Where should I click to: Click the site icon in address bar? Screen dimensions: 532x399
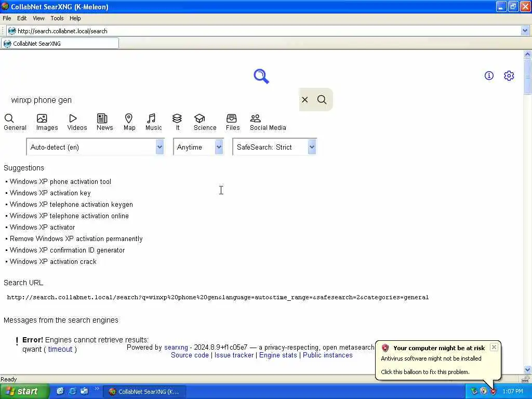click(12, 31)
